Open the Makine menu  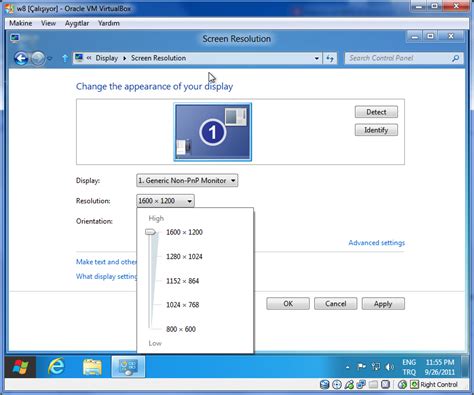(21, 23)
